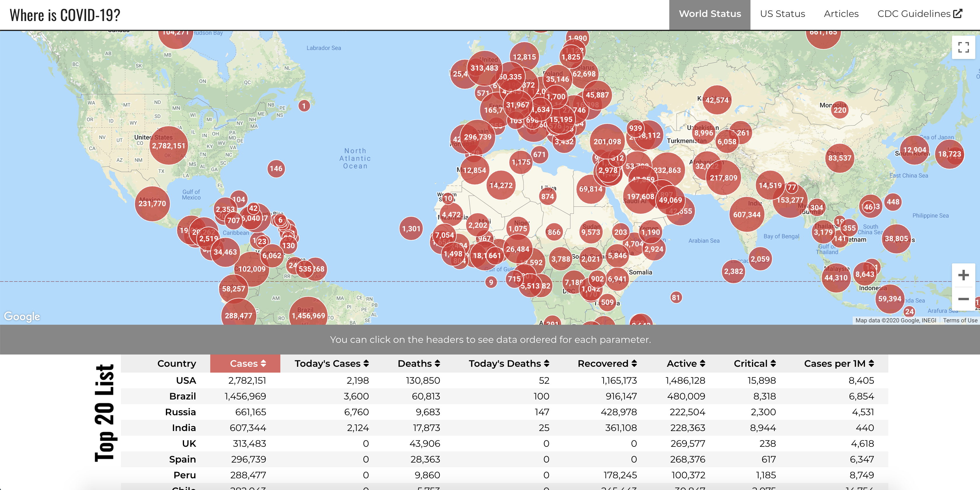Click the Mexico 231,770 case bubble
Viewport: 980px width, 490px height.
[x=152, y=204]
